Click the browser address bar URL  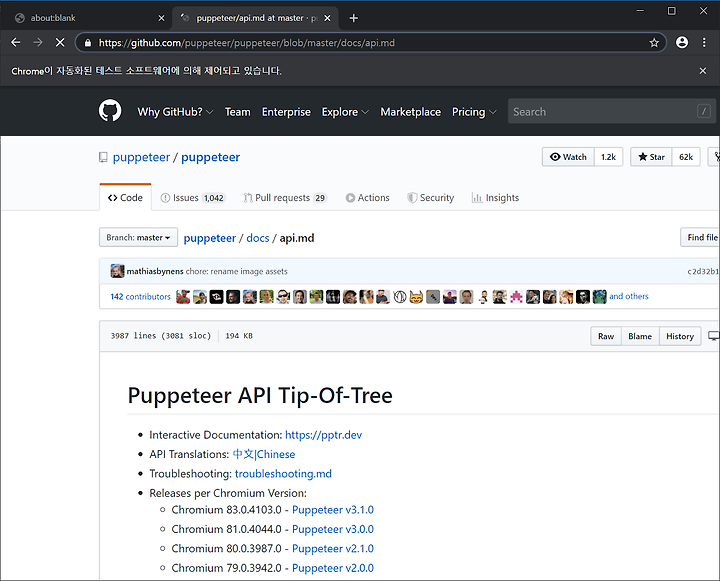[x=247, y=43]
